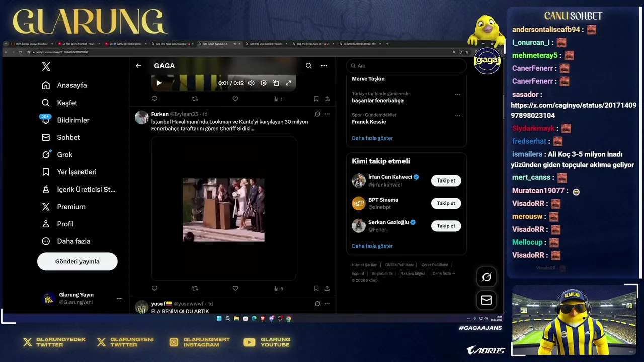The image size is (644, 362).
Task: Follow Serkan Gazioğlu
Action: pyautogui.click(x=446, y=226)
